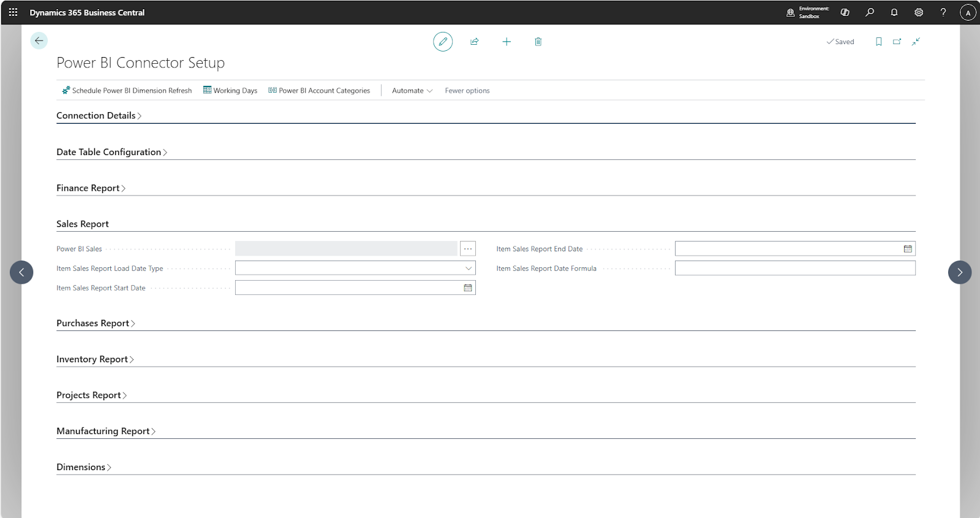
Task: Open page in new window
Action: 897,42
